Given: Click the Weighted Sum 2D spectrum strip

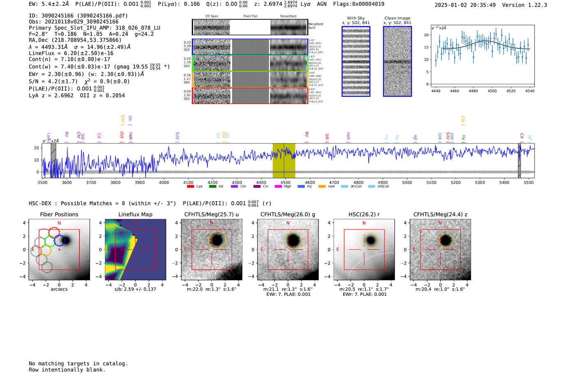Looking at the screenshot, I should [250, 27].
